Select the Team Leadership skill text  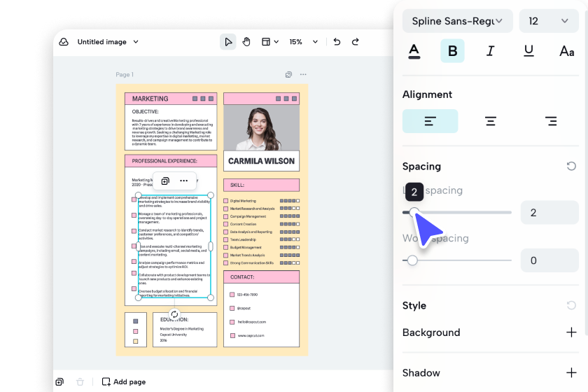click(243, 239)
